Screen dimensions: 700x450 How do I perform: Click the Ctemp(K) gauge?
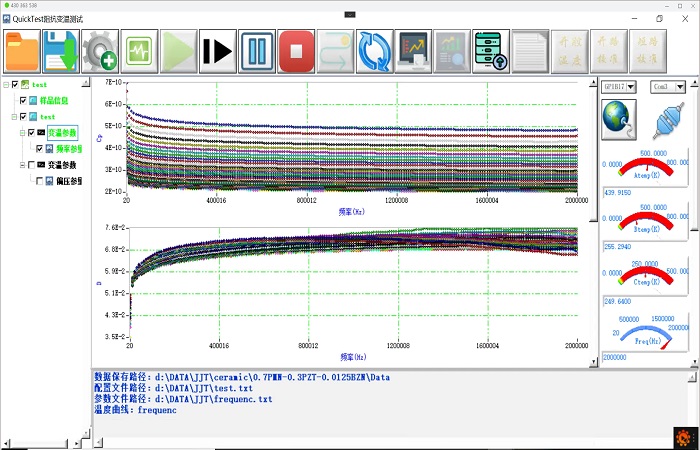click(x=645, y=275)
